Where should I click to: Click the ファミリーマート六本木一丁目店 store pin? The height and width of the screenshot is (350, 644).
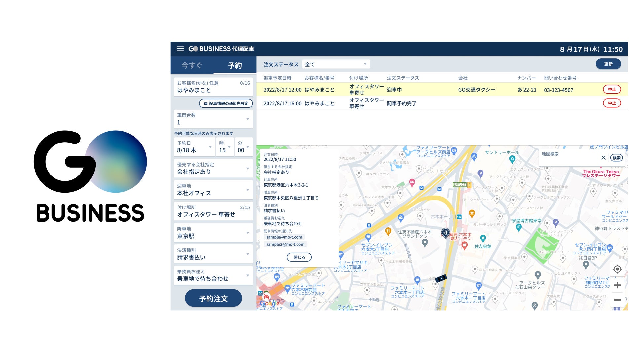[479, 286]
